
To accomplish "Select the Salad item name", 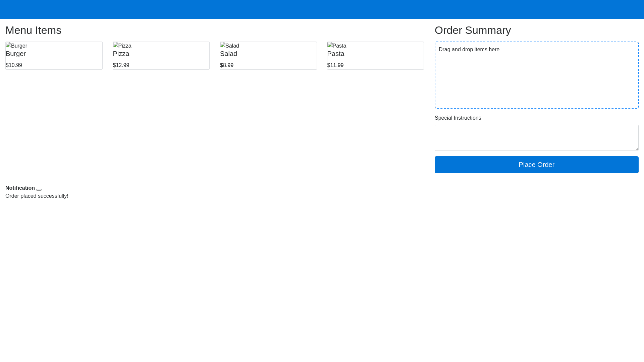I will [228, 54].
